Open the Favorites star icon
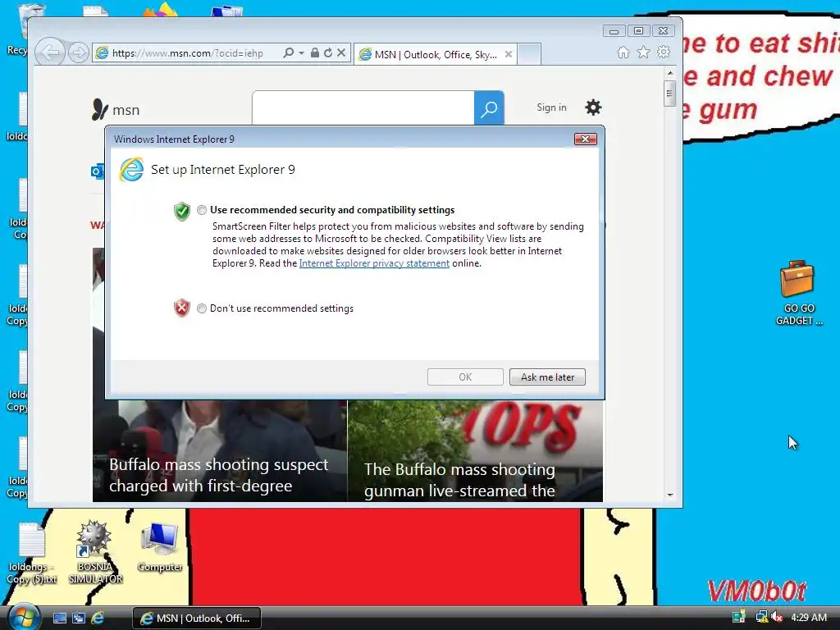Viewport: 840px width, 630px height. (x=643, y=52)
